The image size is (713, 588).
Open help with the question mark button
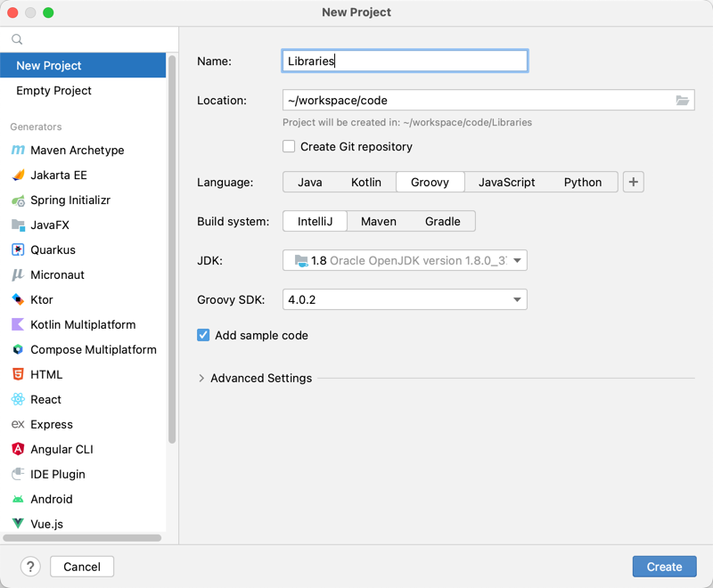point(30,567)
